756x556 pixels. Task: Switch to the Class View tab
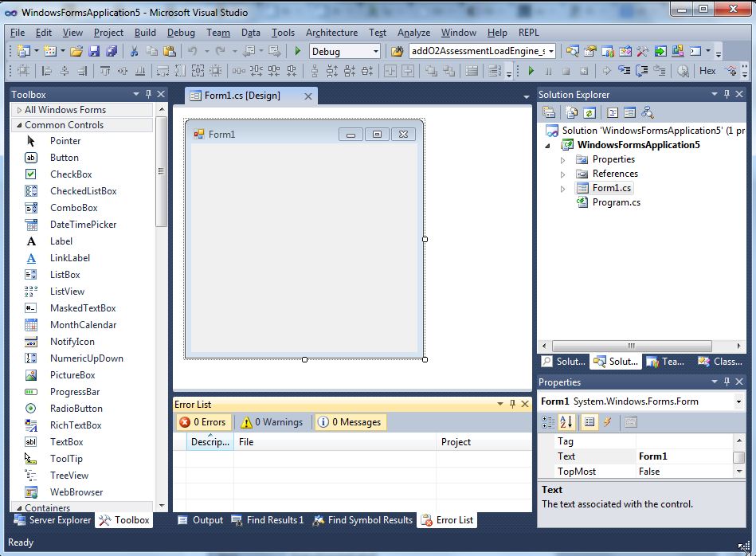coord(720,361)
